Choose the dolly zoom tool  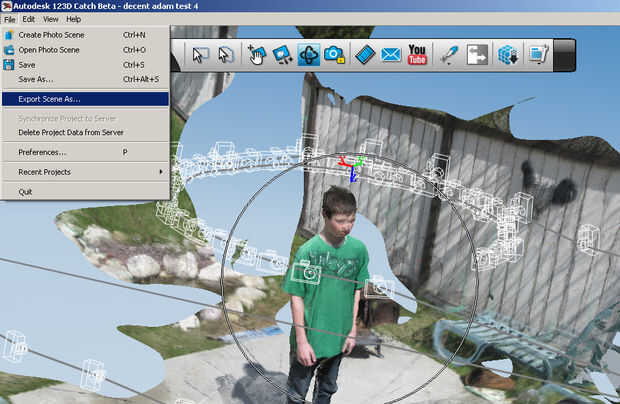coord(283,55)
